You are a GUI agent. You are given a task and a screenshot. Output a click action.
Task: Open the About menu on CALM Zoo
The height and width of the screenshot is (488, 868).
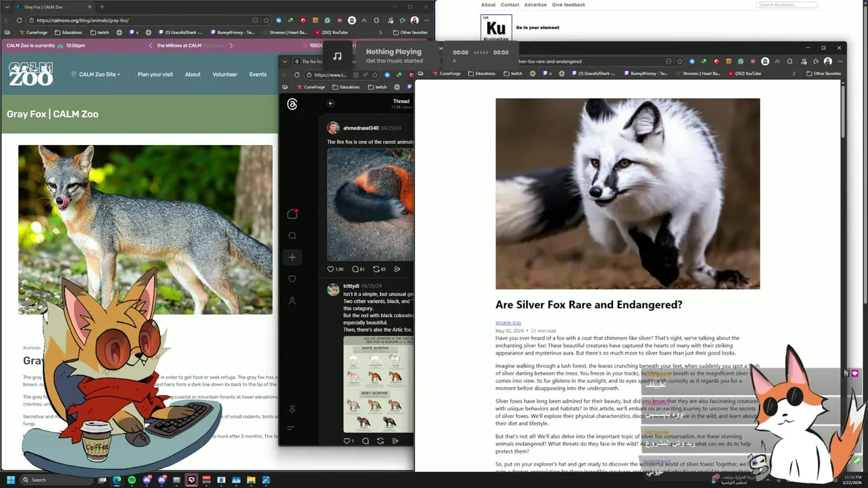pos(193,75)
